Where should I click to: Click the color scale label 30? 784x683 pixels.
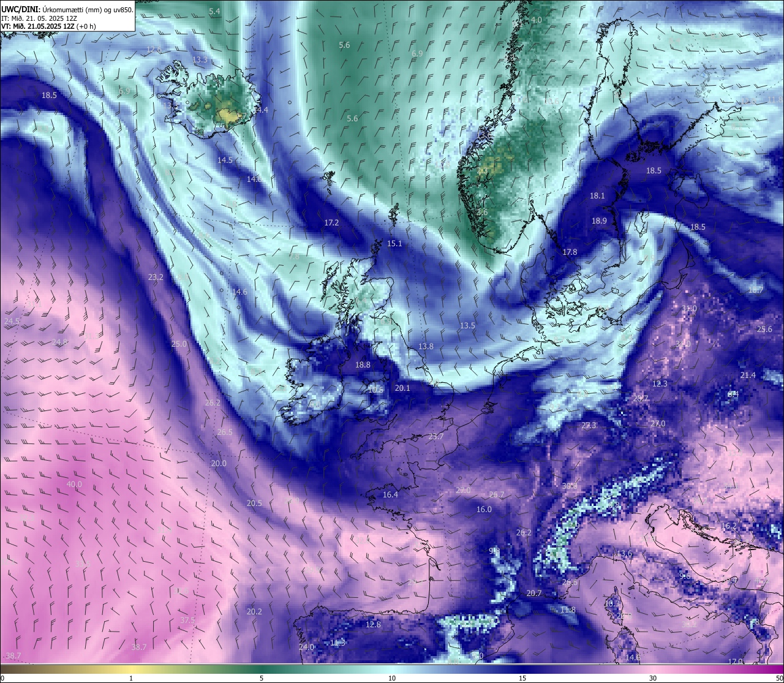[653, 678]
